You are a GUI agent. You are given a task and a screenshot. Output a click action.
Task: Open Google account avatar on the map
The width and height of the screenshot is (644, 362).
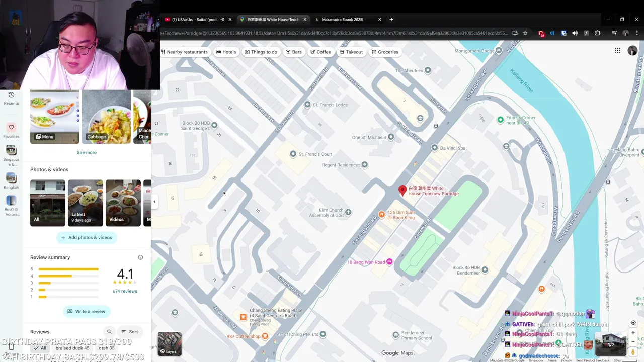632,51
